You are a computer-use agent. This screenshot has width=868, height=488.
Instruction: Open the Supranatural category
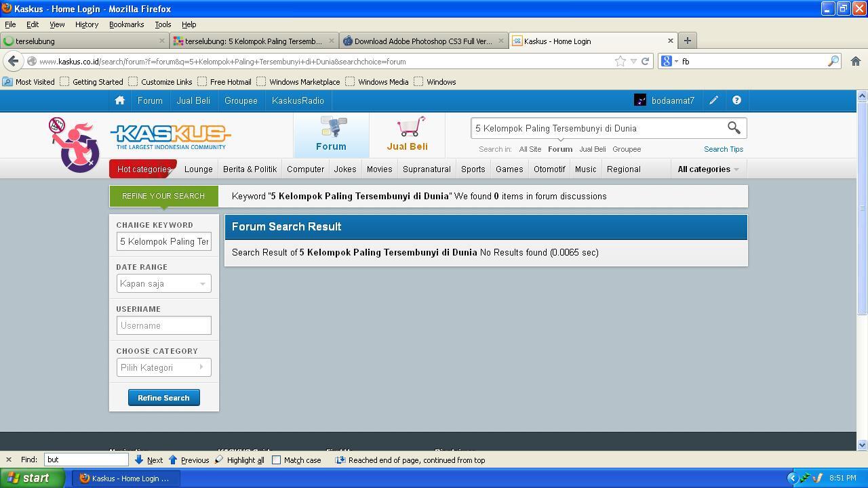[427, 169]
